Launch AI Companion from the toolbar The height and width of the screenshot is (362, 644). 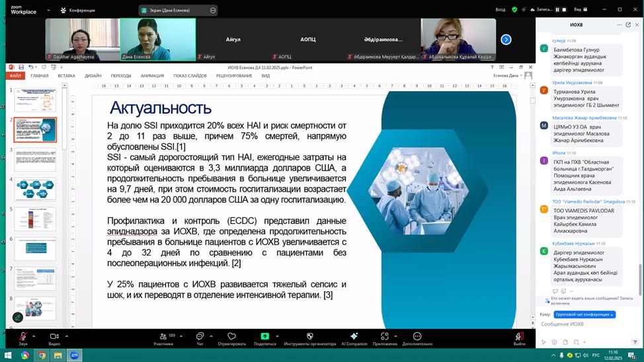pos(354,337)
